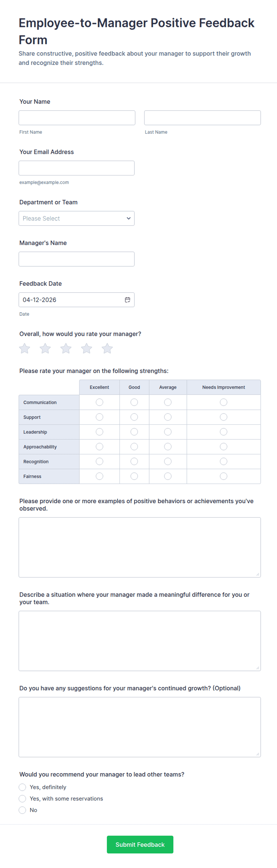Click the First Name input field
The image size is (277, 868).
click(x=77, y=118)
